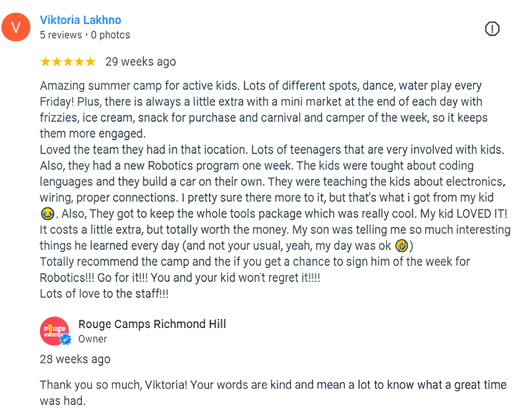Click the "28 weeks ago" reply timestamp
The height and width of the screenshot is (420, 530).
pos(75,359)
